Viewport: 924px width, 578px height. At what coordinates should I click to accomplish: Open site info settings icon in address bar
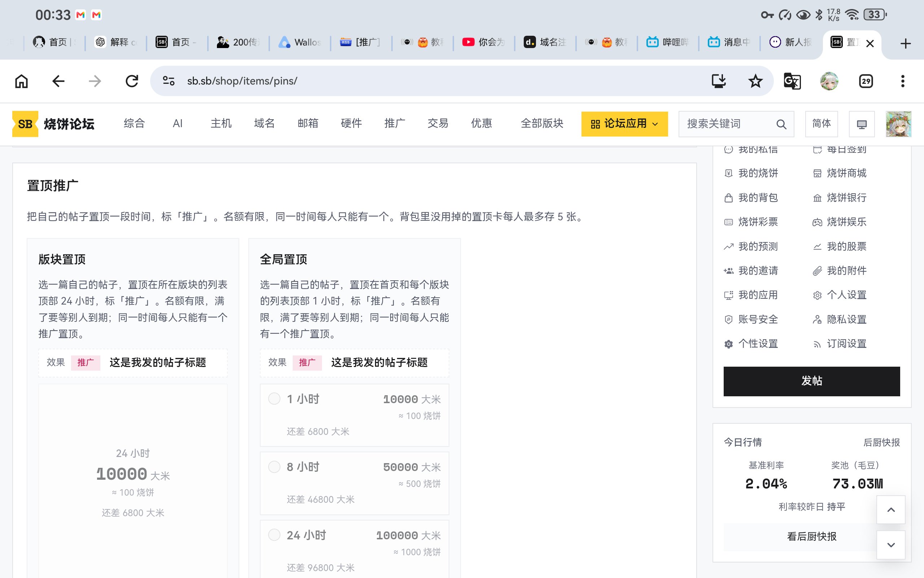[169, 81]
